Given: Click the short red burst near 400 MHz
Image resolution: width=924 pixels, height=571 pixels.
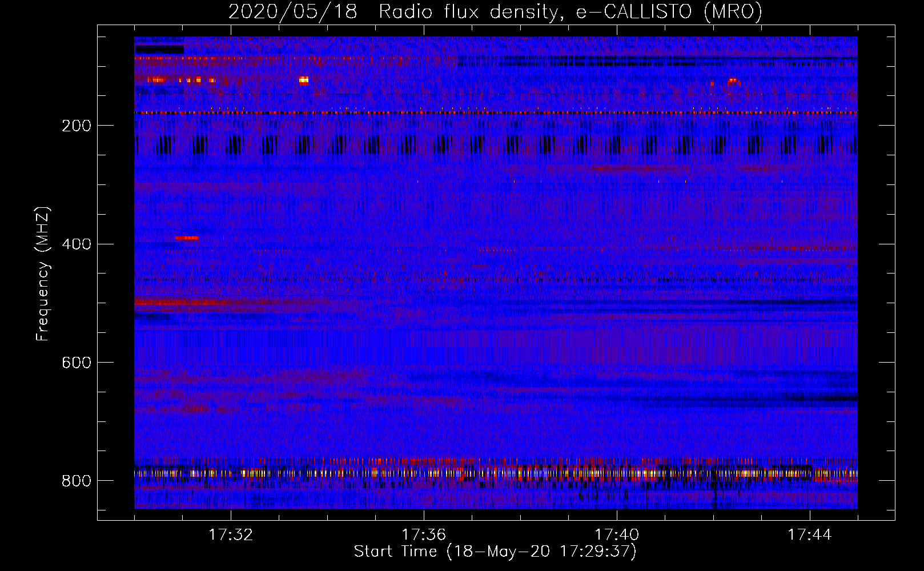Looking at the screenshot, I should pyautogui.click(x=187, y=238).
